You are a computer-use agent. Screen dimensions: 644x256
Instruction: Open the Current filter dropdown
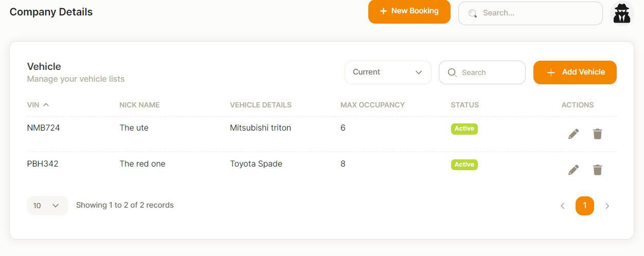click(388, 72)
